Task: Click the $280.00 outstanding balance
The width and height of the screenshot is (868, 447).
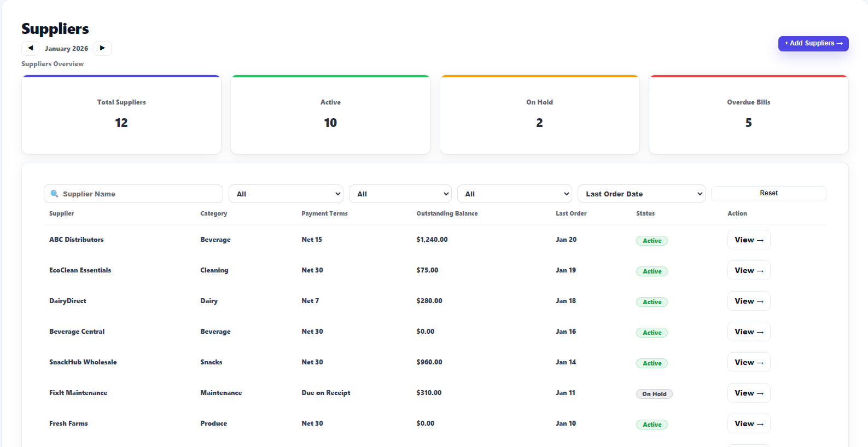Action: (x=429, y=301)
